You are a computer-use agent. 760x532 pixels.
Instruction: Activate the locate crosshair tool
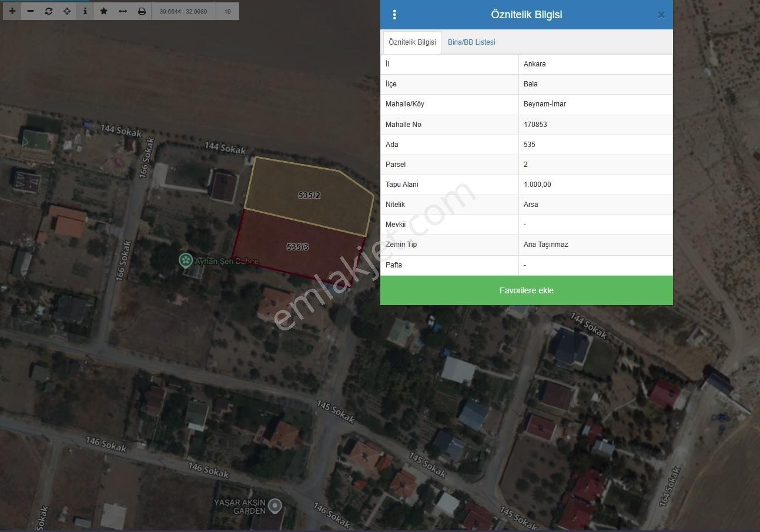67,11
